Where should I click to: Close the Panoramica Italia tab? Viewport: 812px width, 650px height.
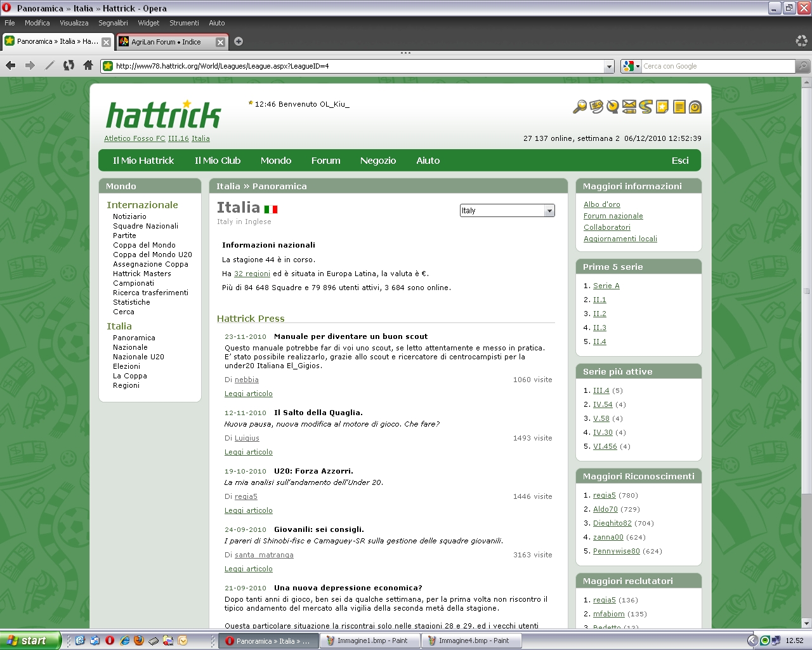pos(106,42)
